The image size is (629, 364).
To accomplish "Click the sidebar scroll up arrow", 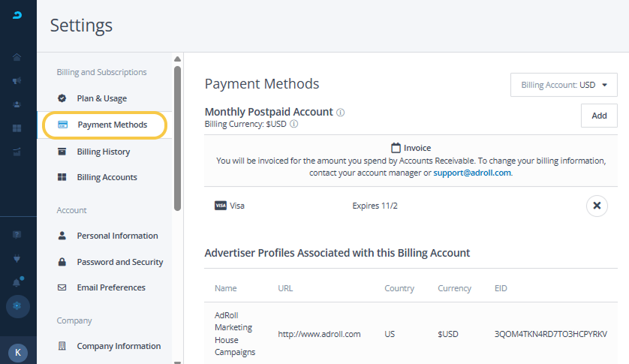I will point(178,59).
